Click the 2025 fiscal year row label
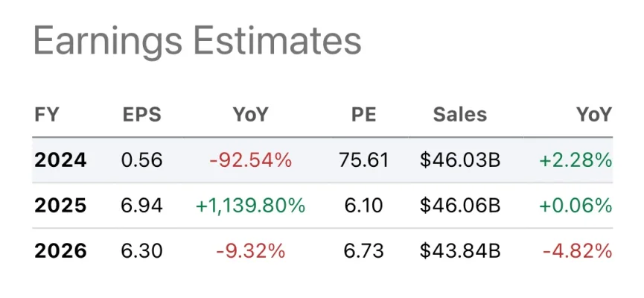Viewport: 644px width, 298px height. point(60,206)
